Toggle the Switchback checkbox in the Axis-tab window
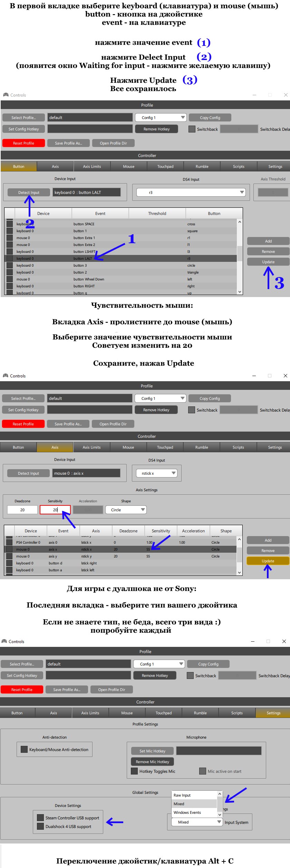The image size is (290, 868). [192, 410]
